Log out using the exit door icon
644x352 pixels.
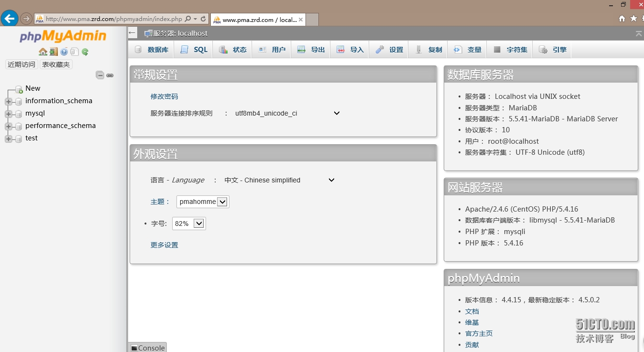[x=54, y=52]
